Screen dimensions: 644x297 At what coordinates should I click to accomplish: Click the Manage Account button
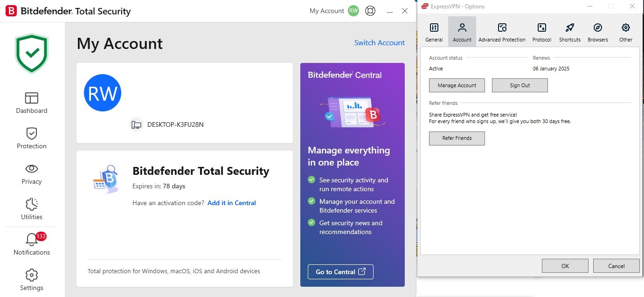(x=457, y=85)
